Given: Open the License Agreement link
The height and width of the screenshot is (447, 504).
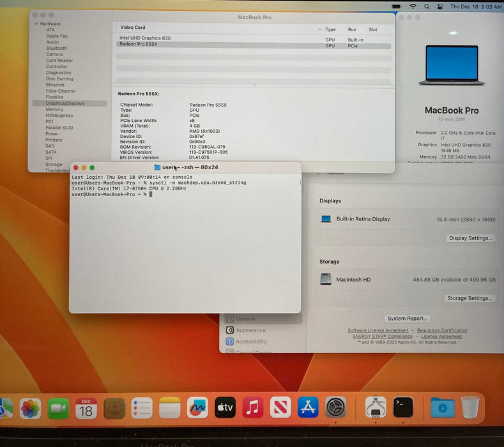Looking at the screenshot, I should (441, 337).
